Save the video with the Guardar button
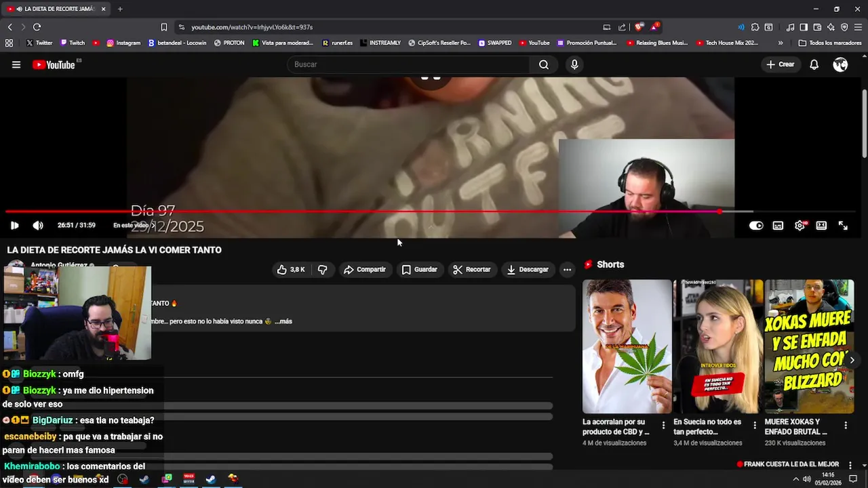The image size is (868, 488). pos(419,270)
